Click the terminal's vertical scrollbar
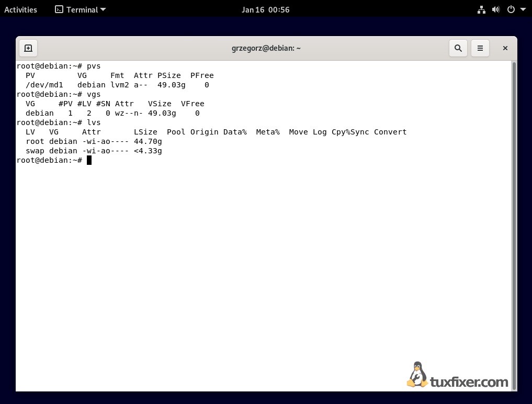Viewport: 532px width, 404px height. [514, 225]
